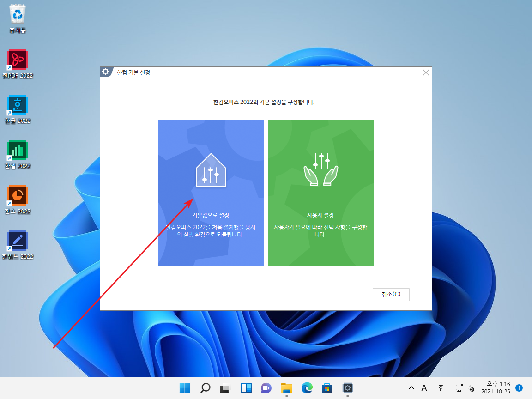Viewport: 532px width, 399px height.
Task: Expand the hidden system tray icons
Action: point(411,388)
